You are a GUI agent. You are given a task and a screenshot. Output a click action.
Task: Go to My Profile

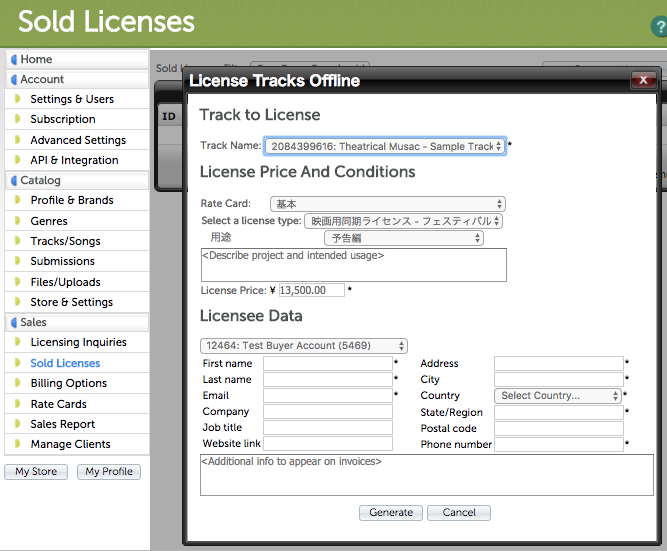(x=109, y=472)
